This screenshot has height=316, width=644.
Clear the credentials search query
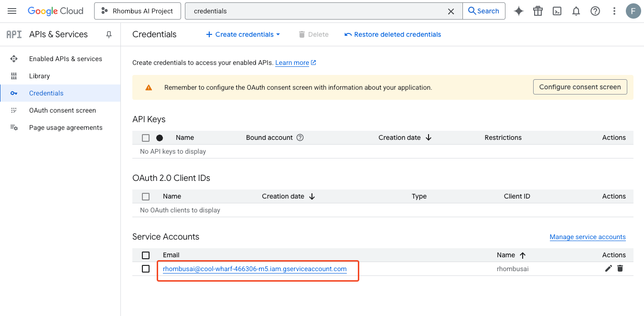[x=451, y=11]
